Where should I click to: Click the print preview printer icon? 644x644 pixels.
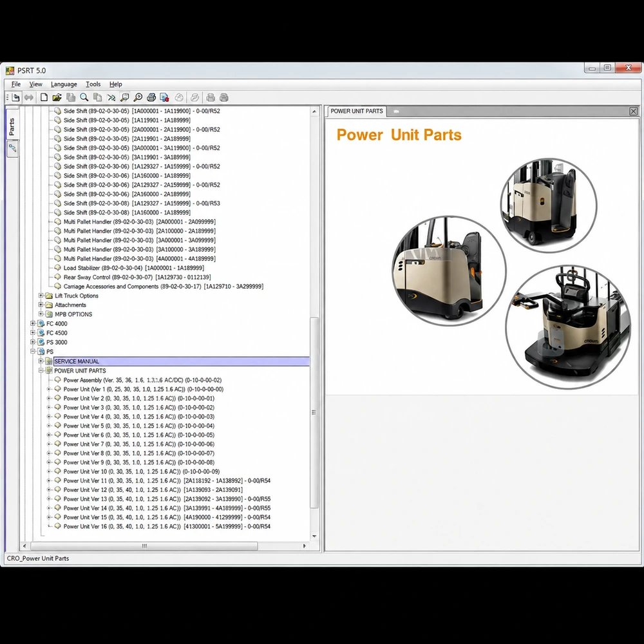point(151,97)
